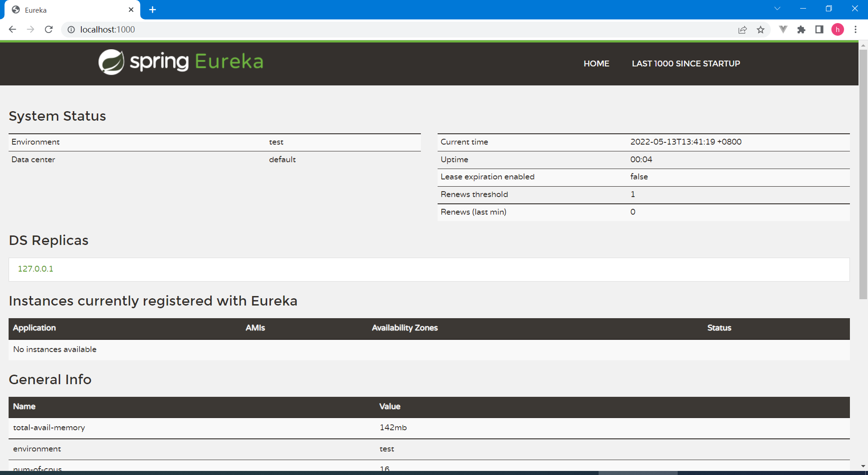Viewport: 868px width, 475px height.
Task: Open LAST 1000 SINCE STARTUP page
Action: click(686, 64)
